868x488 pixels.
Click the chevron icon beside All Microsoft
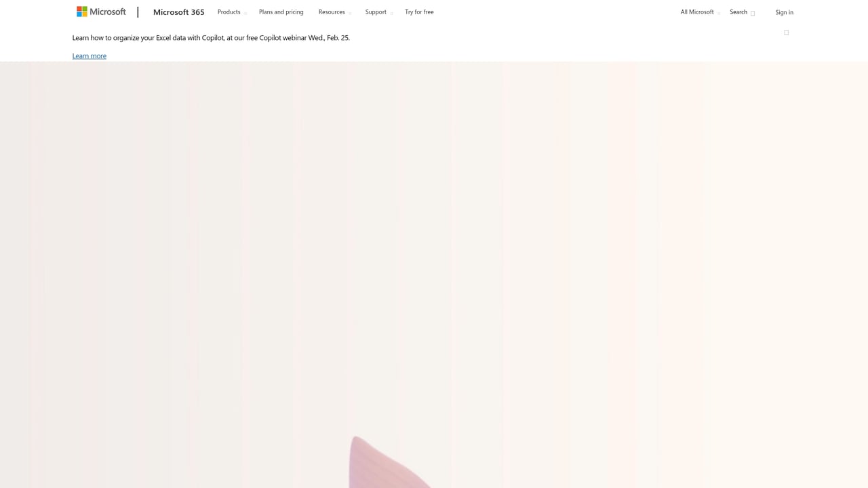(x=718, y=13)
